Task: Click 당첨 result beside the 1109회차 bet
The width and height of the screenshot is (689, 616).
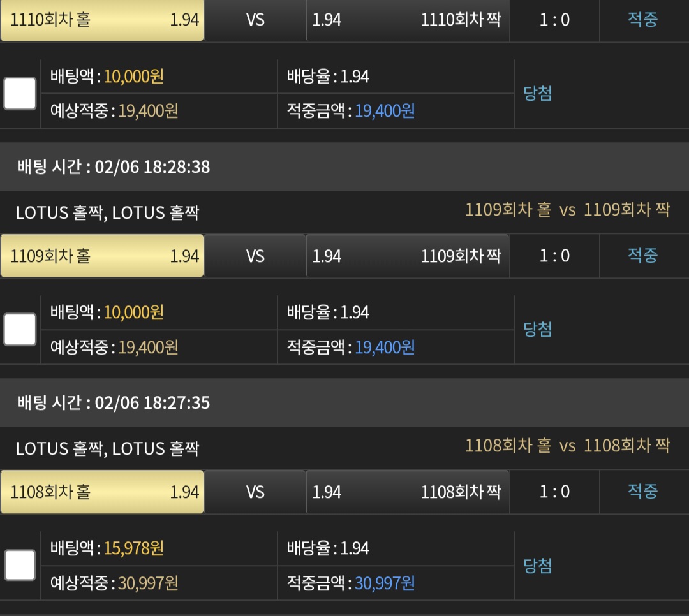Action: (x=538, y=330)
